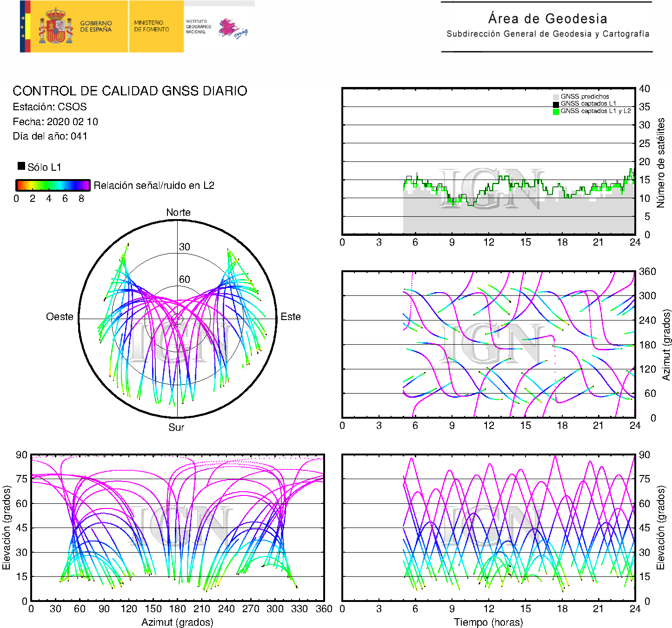Click the Spanish coat of arms emblem

point(56,27)
